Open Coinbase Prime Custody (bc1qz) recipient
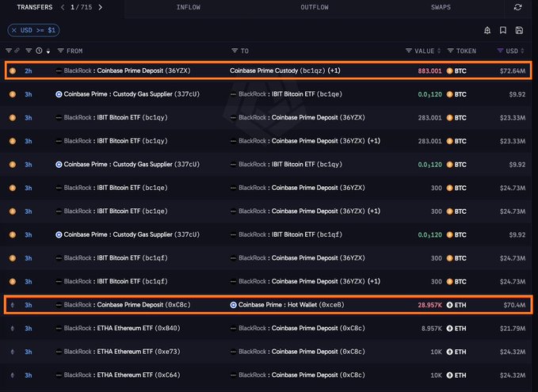Image resolution: width=538 pixels, height=392 pixels. pyautogui.click(x=277, y=70)
